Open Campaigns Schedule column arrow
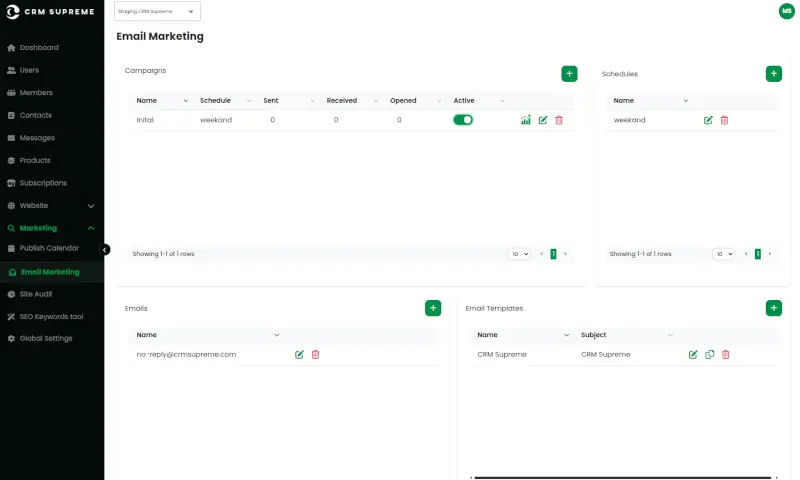800x480 pixels. (248, 101)
